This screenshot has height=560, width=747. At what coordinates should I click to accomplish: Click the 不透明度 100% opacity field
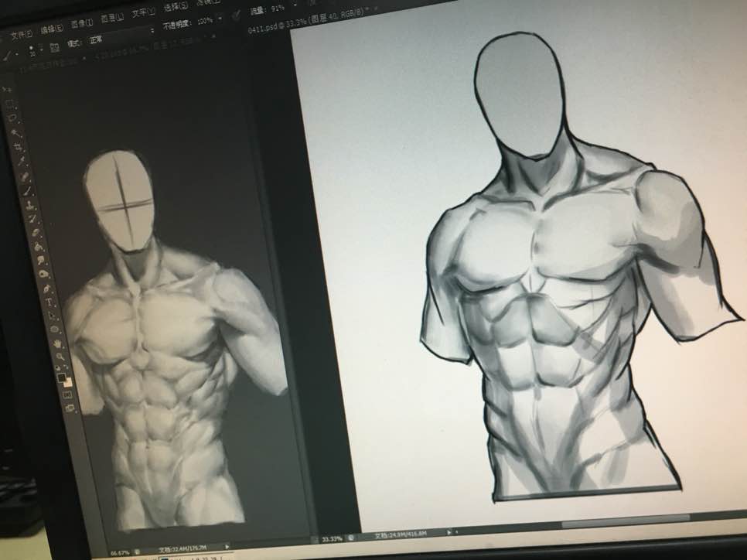tap(205, 21)
